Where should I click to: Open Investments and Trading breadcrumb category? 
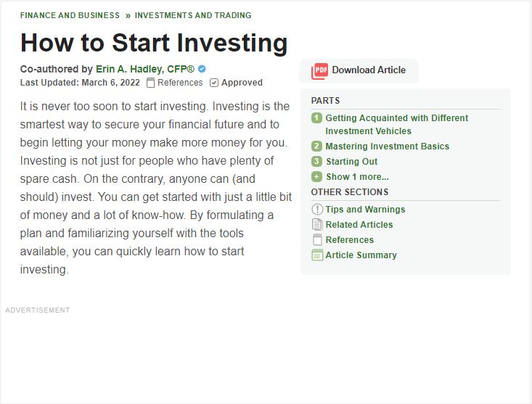[x=193, y=15]
